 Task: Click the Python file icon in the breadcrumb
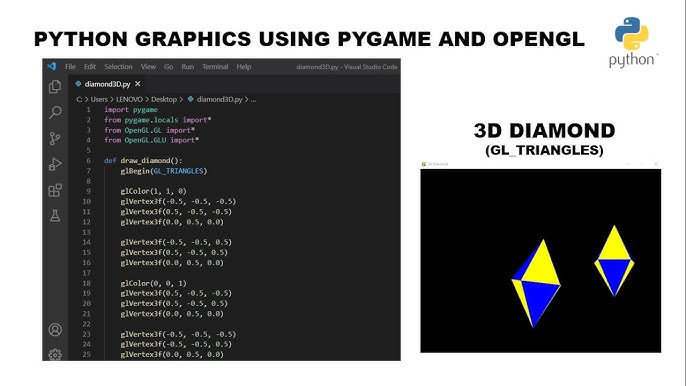[190, 99]
